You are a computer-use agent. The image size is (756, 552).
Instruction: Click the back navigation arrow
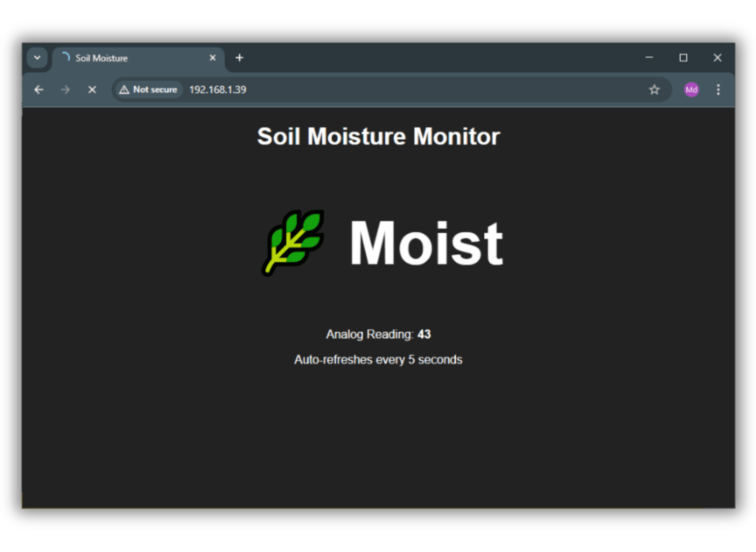[39, 90]
